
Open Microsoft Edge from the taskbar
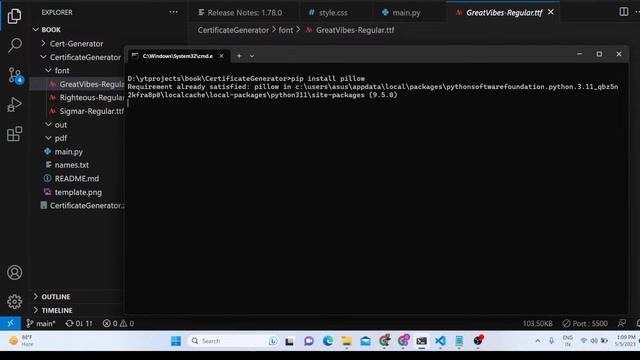pyautogui.click(x=328, y=341)
